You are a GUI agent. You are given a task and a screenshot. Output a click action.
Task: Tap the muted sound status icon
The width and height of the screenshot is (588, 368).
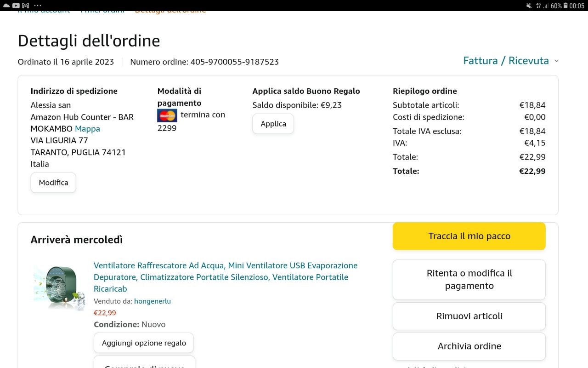click(529, 6)
